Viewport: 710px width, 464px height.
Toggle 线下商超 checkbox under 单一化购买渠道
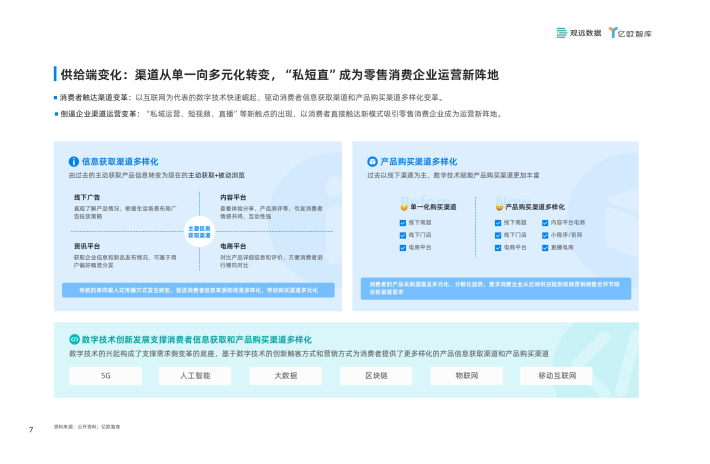pos(403,223)
